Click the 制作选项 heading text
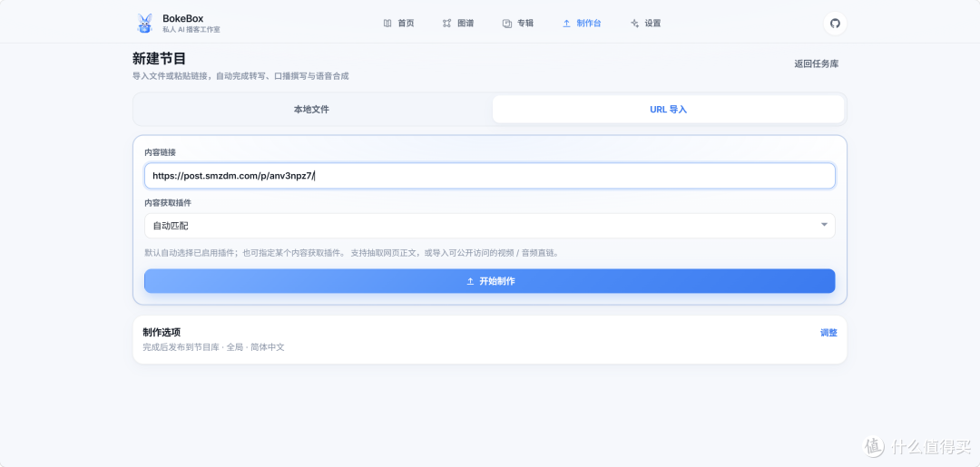 (x=162, y=332)
